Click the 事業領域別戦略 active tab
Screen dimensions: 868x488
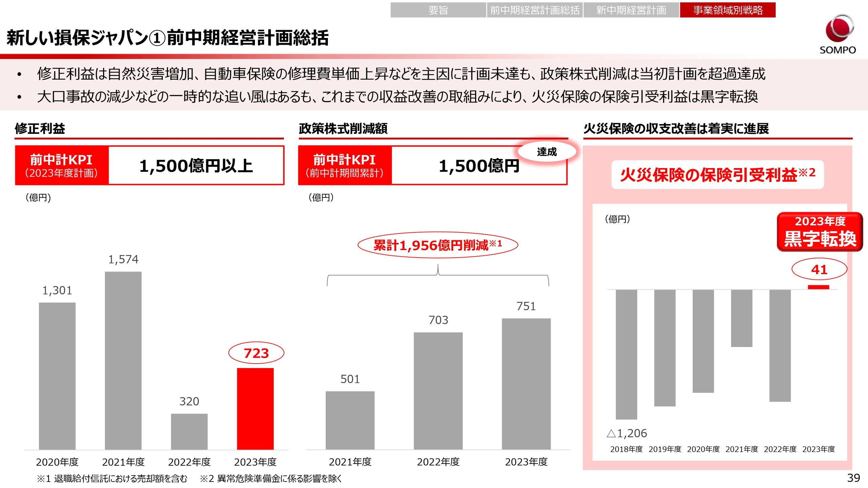[x=728, y=10]
